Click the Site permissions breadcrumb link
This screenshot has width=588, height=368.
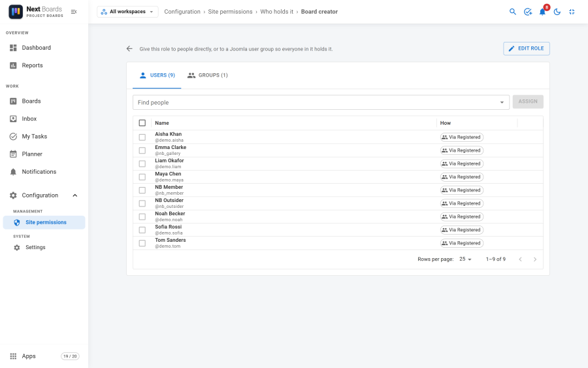point(230,12)
